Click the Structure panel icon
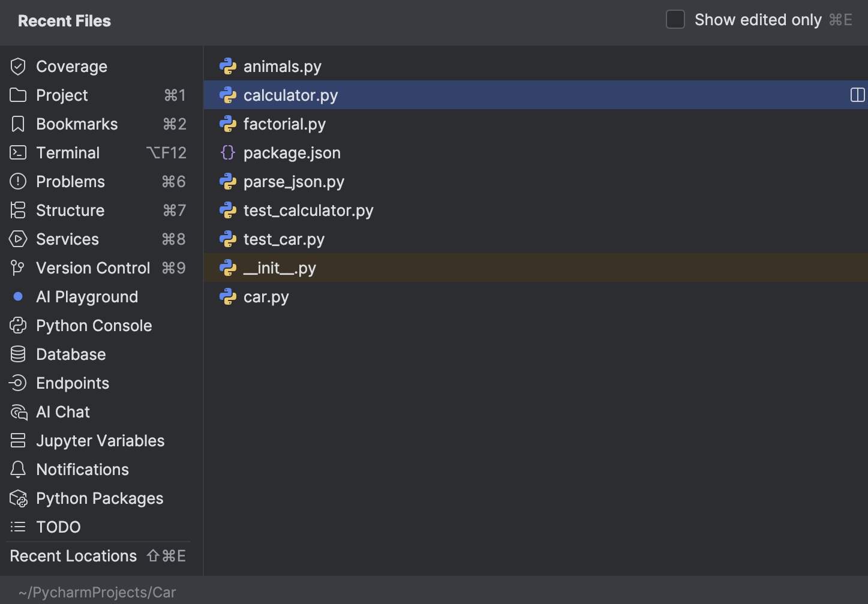The width and height of the screenshot is (868, 604). (17, 210)
